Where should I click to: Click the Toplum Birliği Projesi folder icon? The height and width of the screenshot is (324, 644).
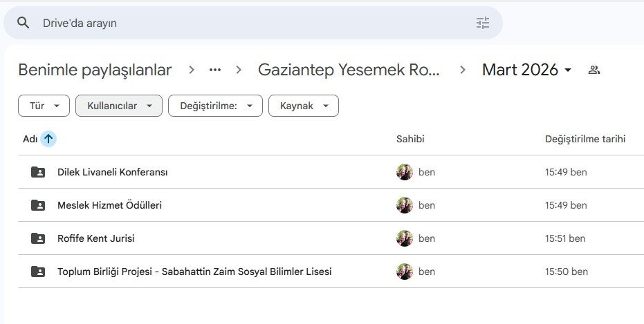[38, 271]
